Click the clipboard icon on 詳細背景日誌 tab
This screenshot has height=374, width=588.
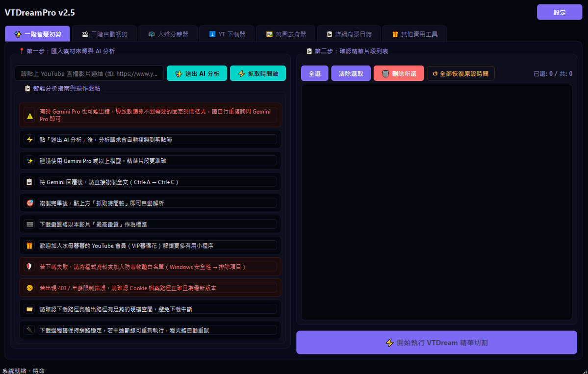pos(329,34)
